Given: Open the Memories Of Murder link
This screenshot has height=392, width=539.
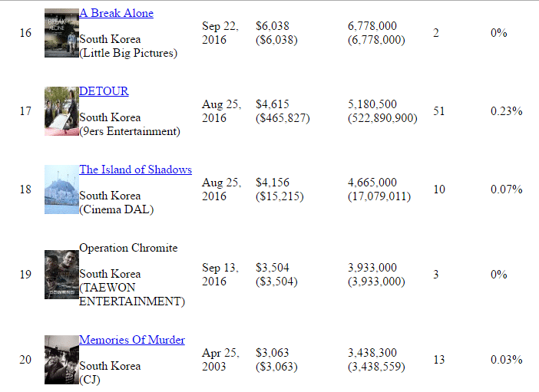Looking at the screenshot, I should coord(132,340).
